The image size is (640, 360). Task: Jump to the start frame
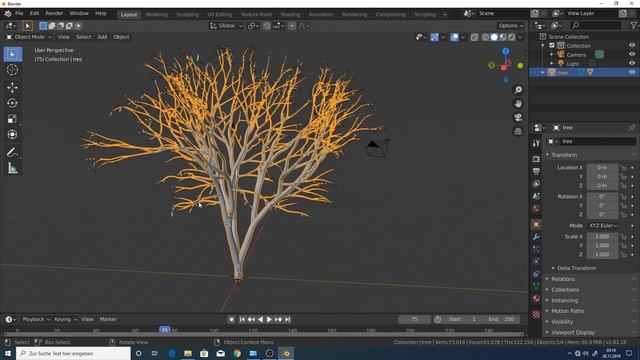[242, 320]
